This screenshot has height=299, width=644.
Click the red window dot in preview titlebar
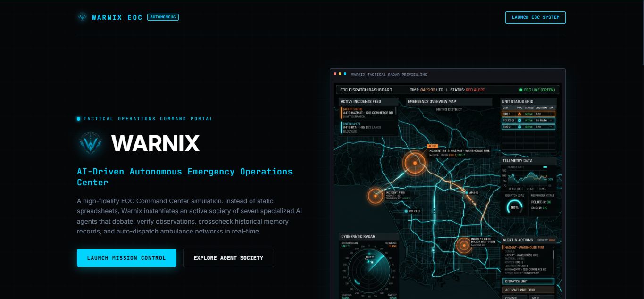[335, 74]
